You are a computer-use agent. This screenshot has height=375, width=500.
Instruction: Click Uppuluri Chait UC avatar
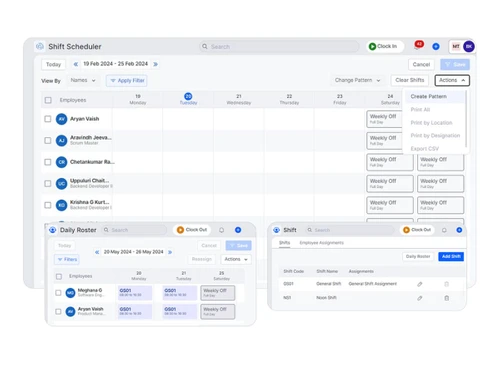pyautogui.click(x=61, y=184)
